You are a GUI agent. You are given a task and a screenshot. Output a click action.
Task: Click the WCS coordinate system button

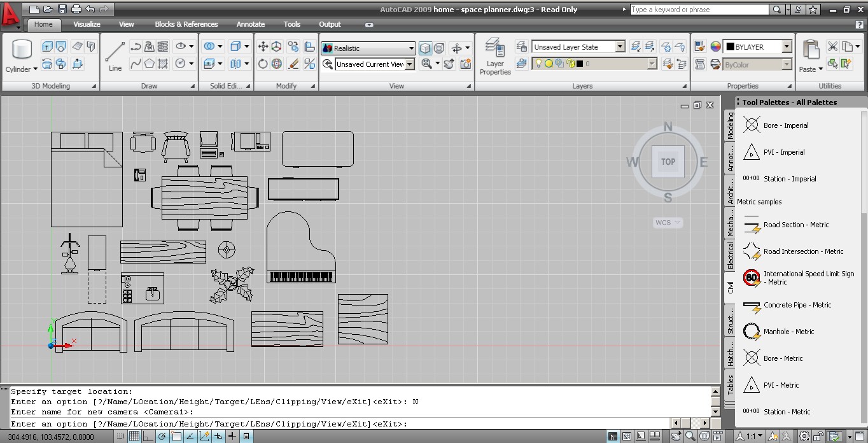click(668, 223)
